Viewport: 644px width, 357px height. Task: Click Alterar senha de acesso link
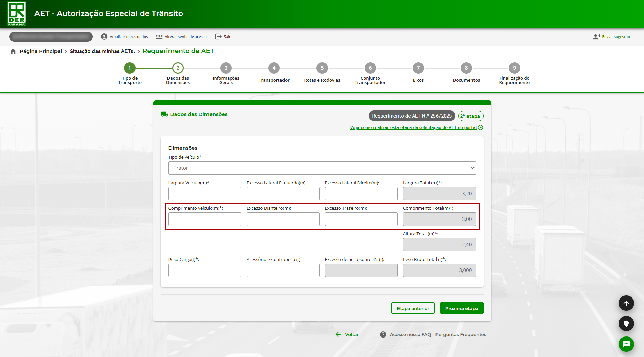186,37
